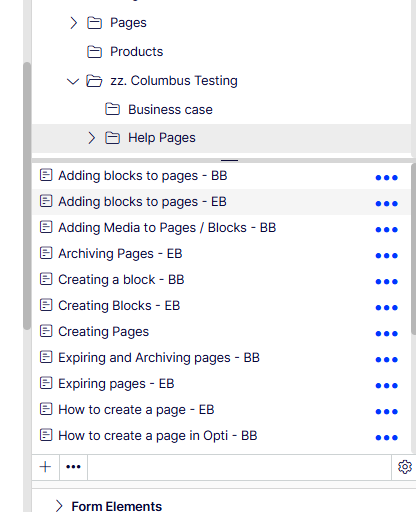Open Adding Media to Pages / Blocks - BB
Viewport: 416px width, 512px height.
[x=167, y=228]
